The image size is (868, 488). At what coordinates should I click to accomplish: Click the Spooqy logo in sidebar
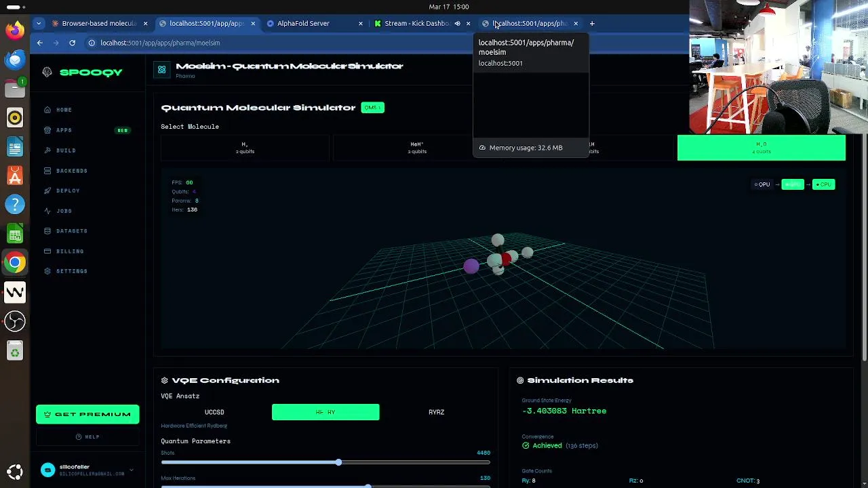(x=83, y=73)
